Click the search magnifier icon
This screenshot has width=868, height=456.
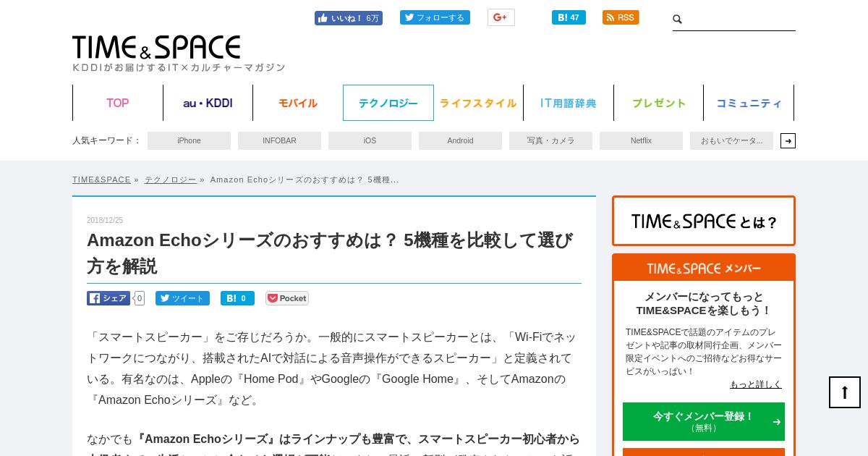tap(678, 20)
